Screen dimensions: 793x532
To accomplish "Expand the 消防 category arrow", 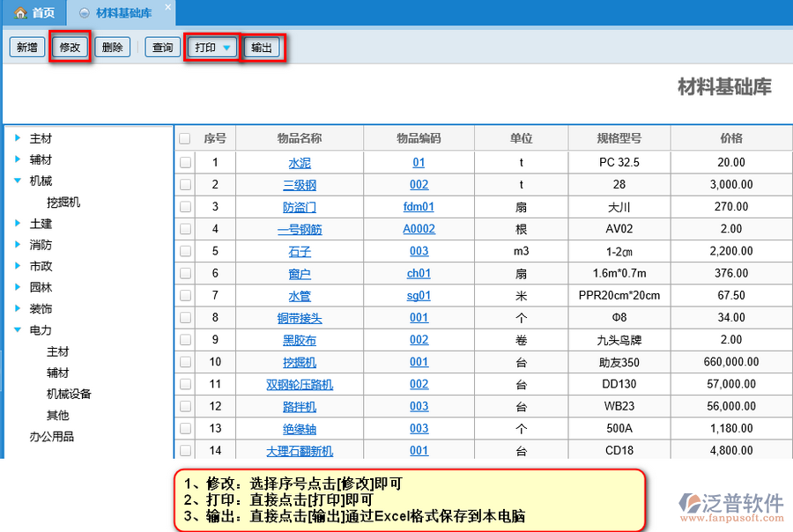I will tap(17, 245).
